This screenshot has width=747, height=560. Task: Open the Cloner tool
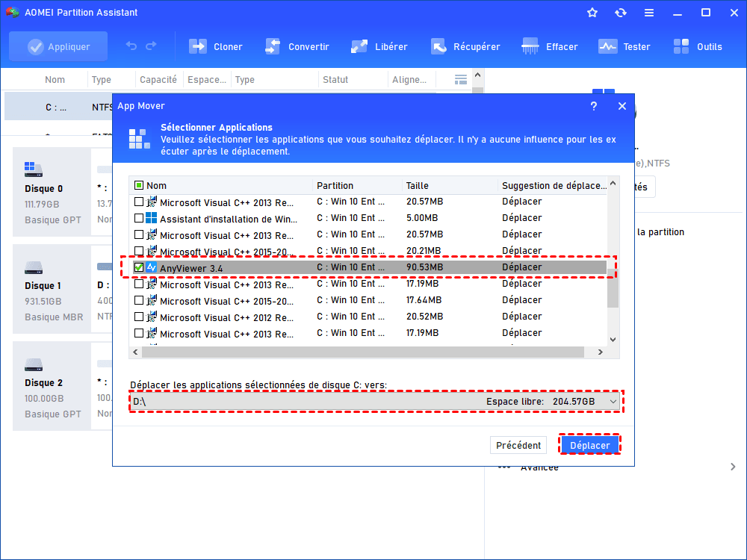pyautogui.click(x=215, y=46)
